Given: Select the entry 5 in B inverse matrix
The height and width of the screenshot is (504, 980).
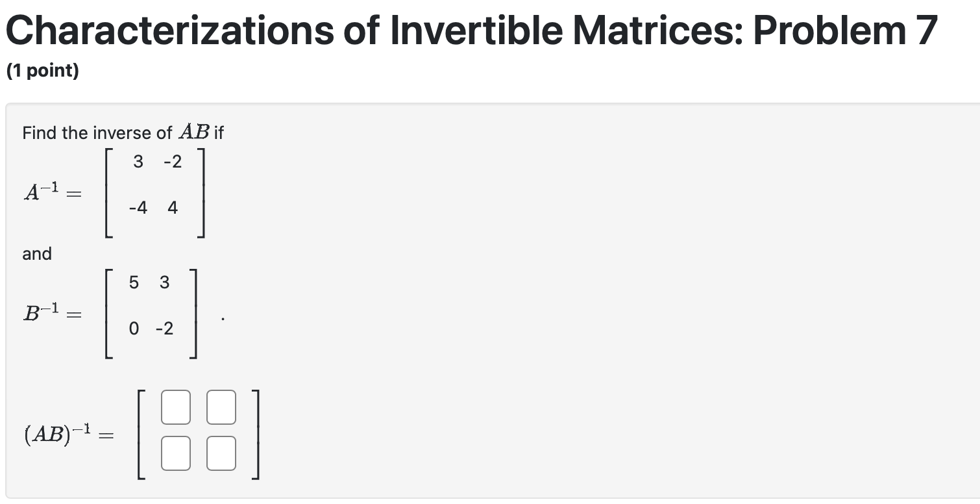Looking at the screenshot, I should click(134, 283).
